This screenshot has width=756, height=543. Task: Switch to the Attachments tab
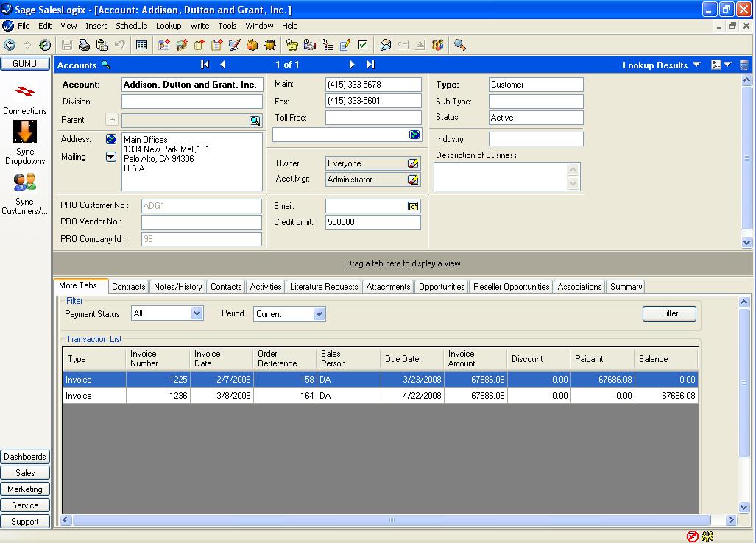388,287
